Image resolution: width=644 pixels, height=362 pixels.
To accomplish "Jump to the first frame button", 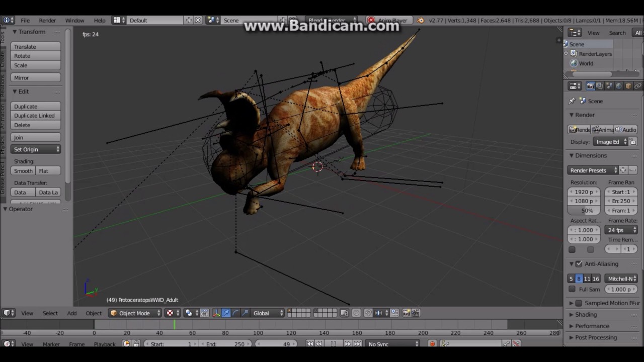I will pyautogui.click(x=309, y=344).
